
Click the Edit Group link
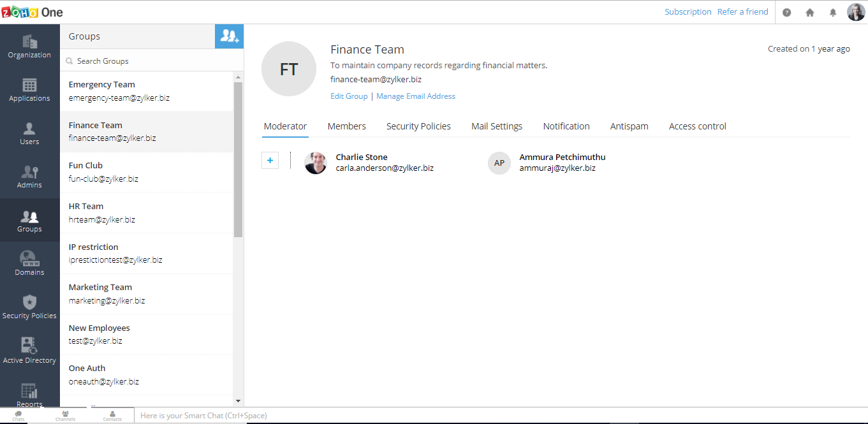click(349, 96)
